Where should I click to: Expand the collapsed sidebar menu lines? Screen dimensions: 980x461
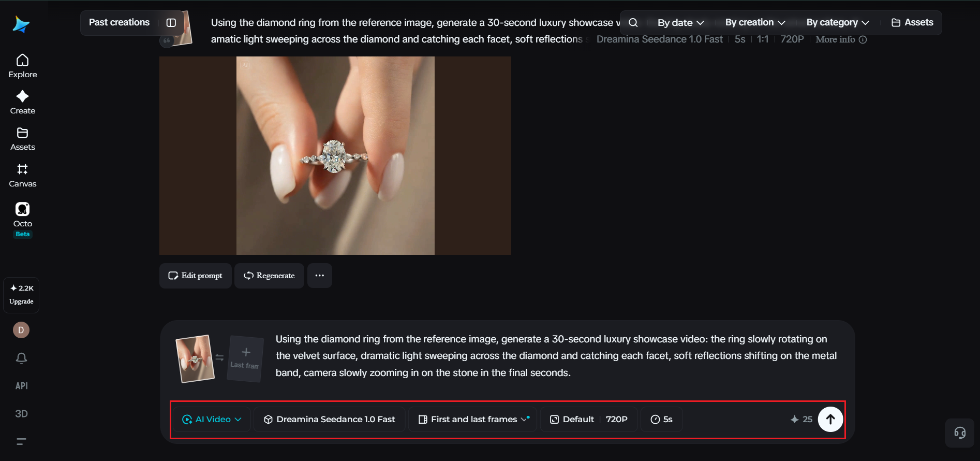(x=21, y=441)
